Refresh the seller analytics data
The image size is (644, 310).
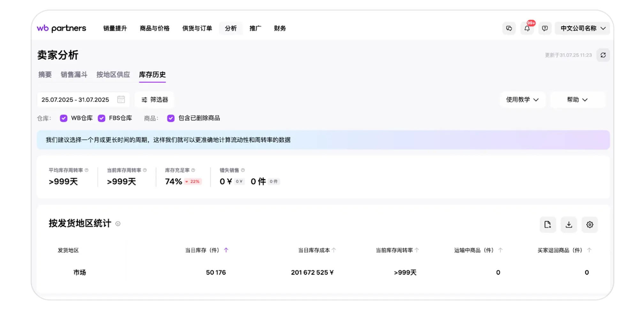click(x=603, y=55)
